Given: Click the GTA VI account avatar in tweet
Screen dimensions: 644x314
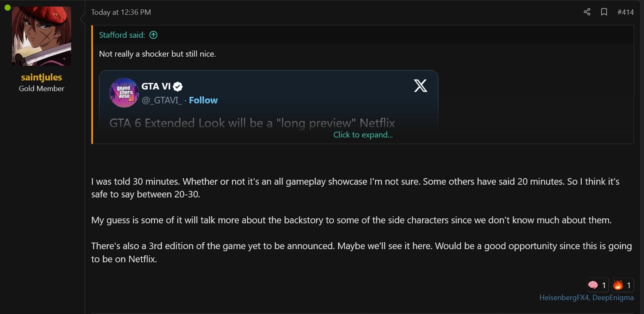Looking at the screenshot, I should pyautogui.click(x=124, y=93).
